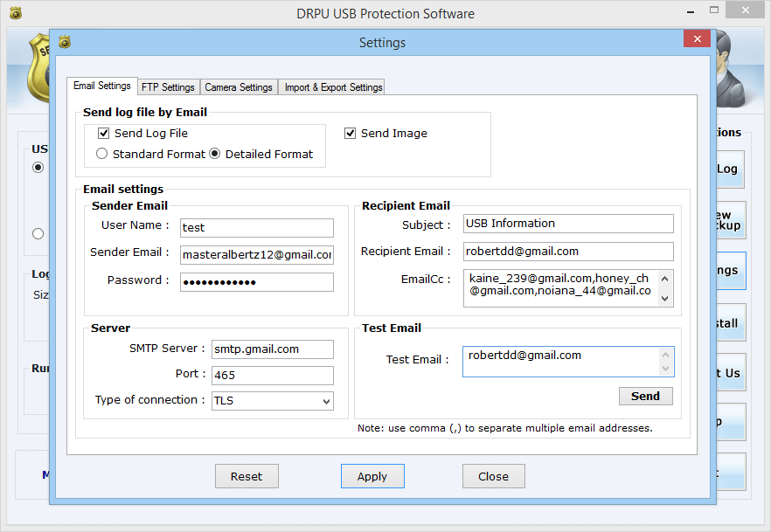
Task: Click the Subject field
Action: (x=568, y=224)
